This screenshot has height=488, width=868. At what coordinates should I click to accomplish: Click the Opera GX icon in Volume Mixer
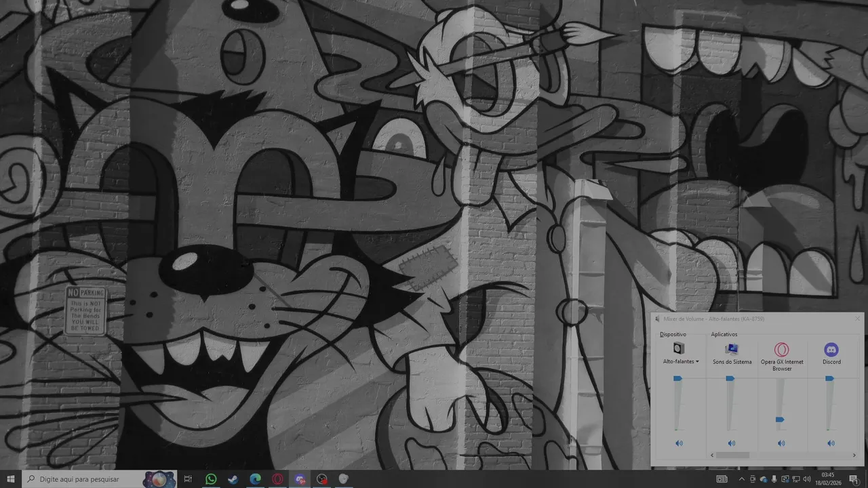[x=782, y=350]
